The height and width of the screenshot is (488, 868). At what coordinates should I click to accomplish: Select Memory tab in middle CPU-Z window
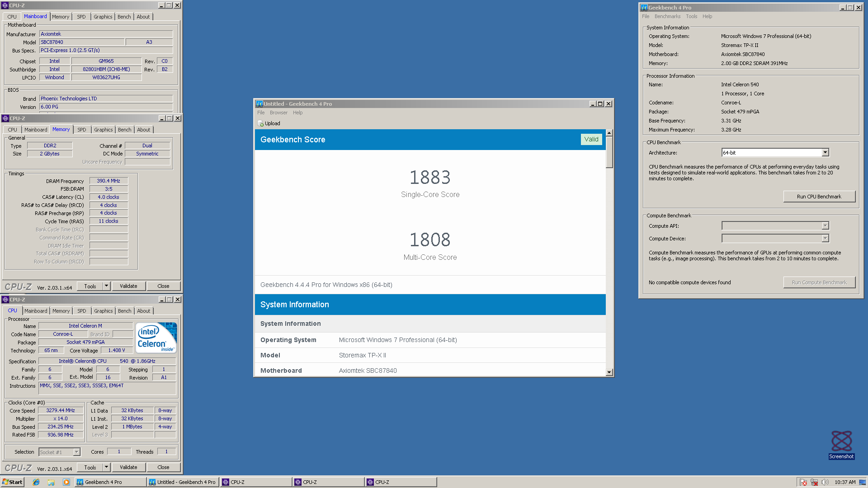61,129
